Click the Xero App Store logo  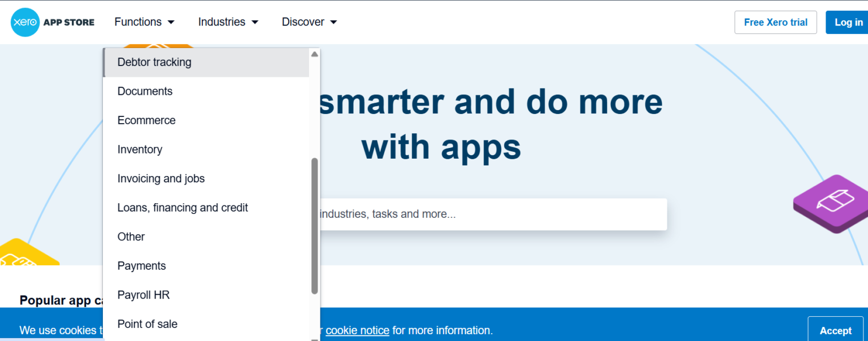click(x=53, y=23)
